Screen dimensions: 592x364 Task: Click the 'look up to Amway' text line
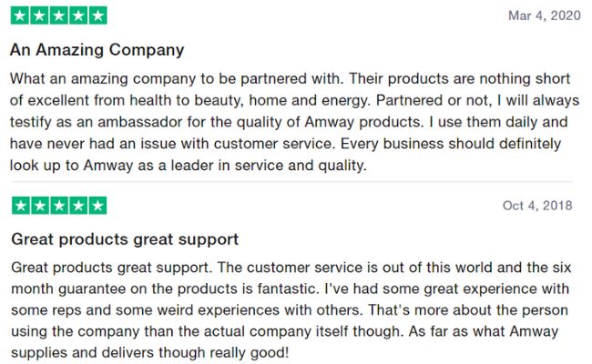tap(188, 166)
